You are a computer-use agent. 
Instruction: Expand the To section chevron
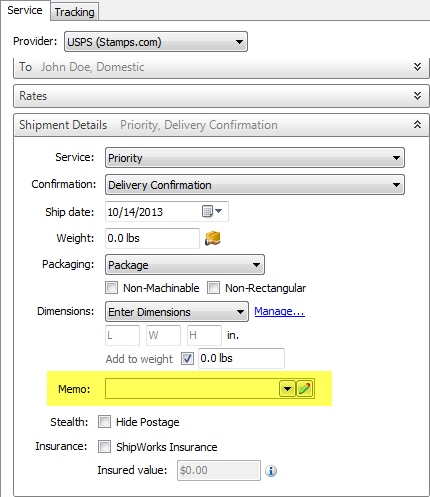(x=417, y=67)
